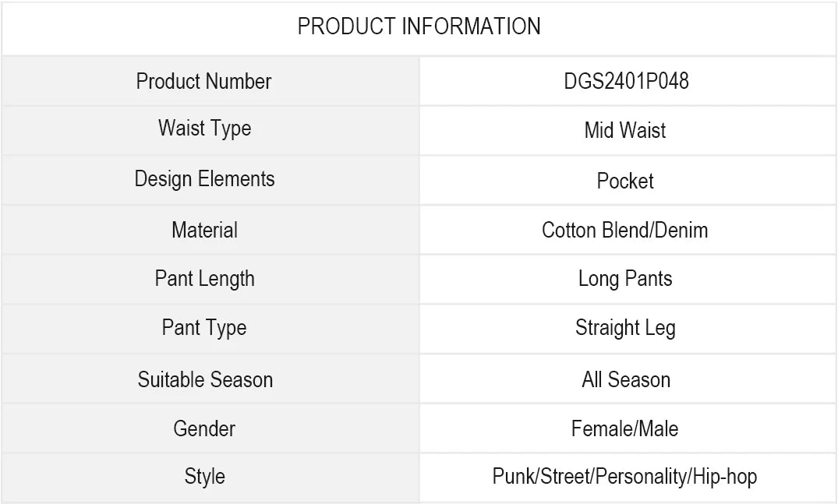This screenshot has height=504, width=838.
Task: Select the Material row label
Action: coord(204,230)
